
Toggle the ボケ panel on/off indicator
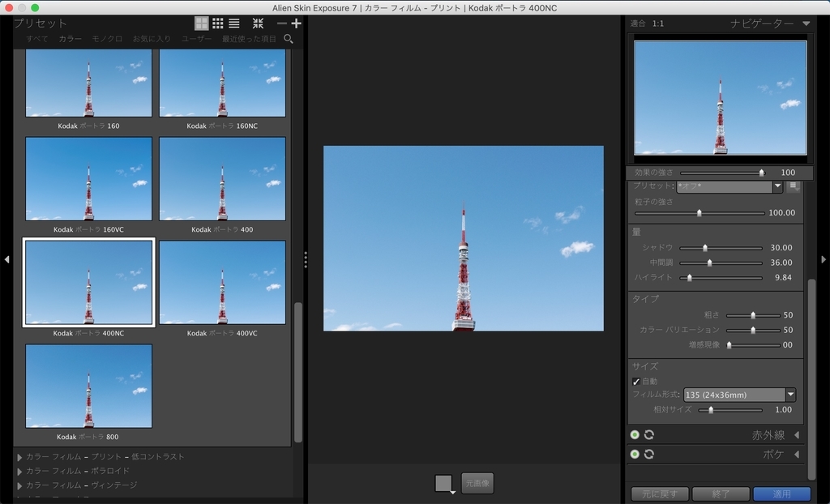click(x=635, y=455)
